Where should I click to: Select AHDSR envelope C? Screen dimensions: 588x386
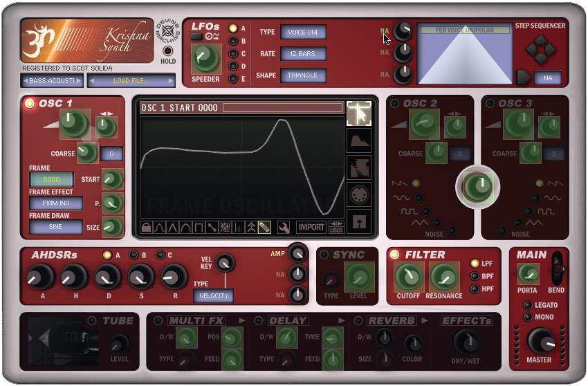tap(160, 255)
